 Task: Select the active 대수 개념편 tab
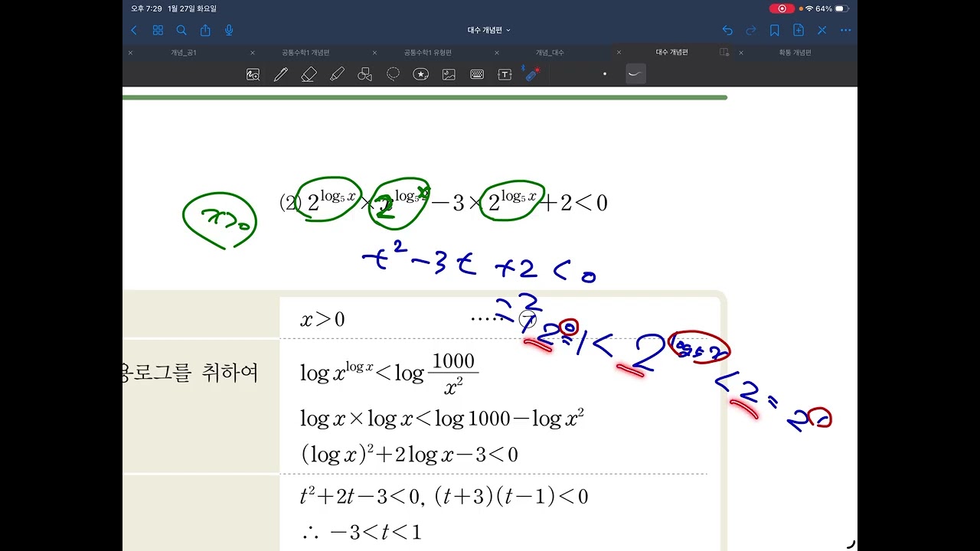(x=672, y=52)
